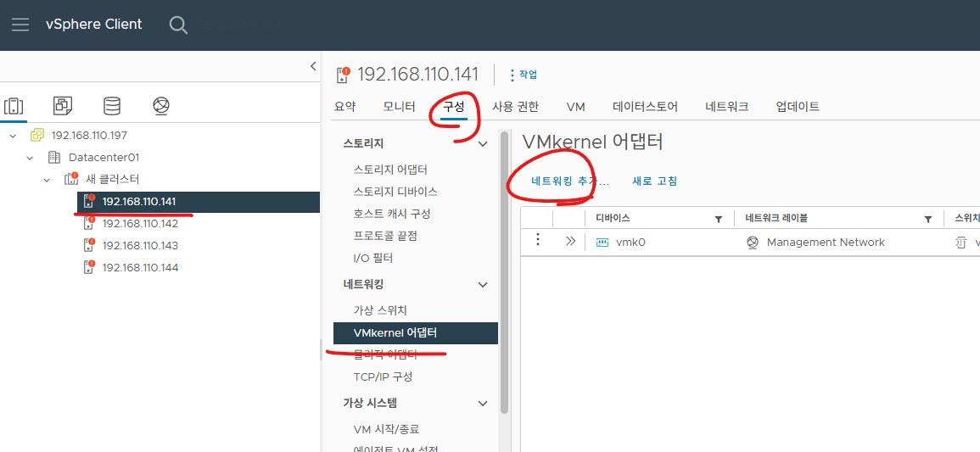This screenshot has width=980, height=452.
Task: Open the 업데이트 tab
Action: pos(798,107)
